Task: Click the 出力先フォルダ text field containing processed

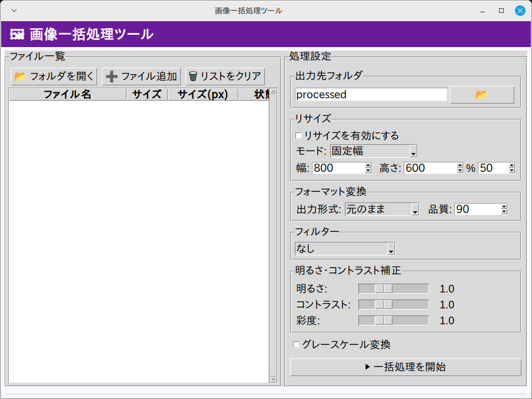Action: 371,94
